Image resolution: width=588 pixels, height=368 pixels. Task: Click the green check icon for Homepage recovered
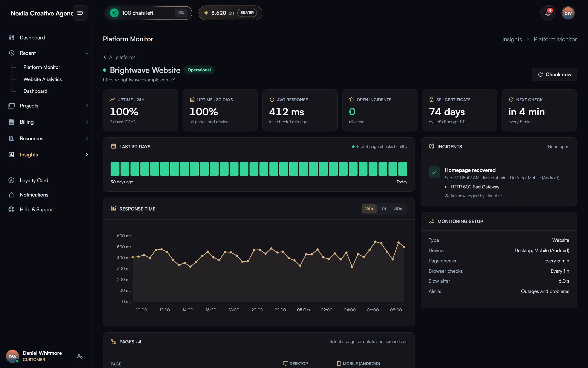434,172
